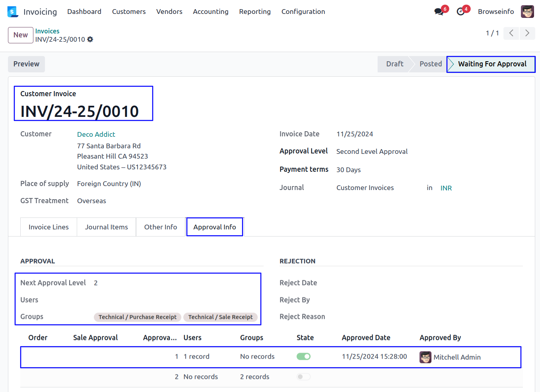540x392 pixels.
Task: Click the user avatar in top bar
Action: point(527,12)
